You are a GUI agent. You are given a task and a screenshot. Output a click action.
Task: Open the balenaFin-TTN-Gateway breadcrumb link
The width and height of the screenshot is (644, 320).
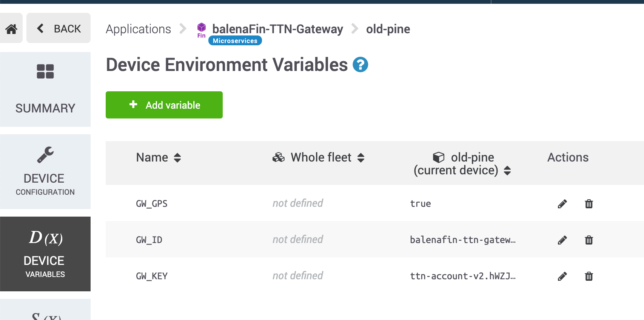pyautogui.click(x=277, y=29)
